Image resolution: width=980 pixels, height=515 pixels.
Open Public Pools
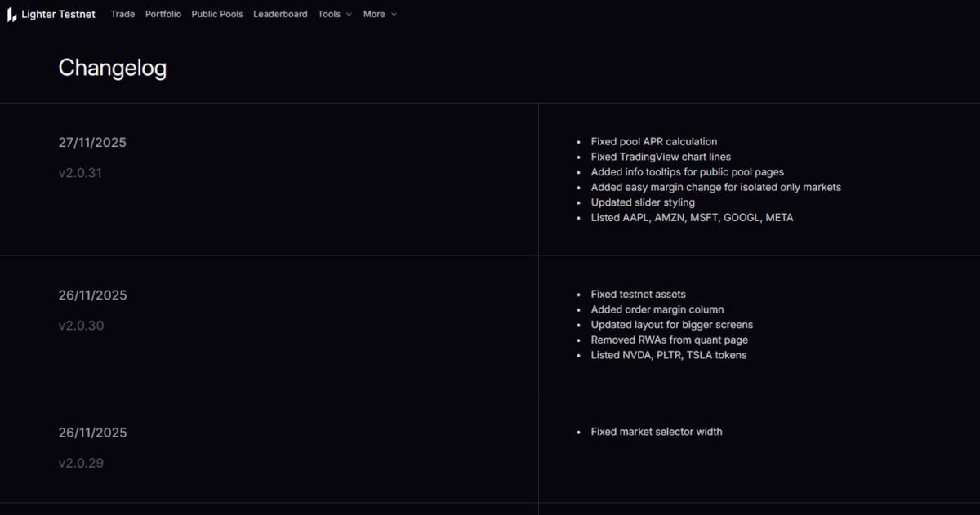pos(217,14)
